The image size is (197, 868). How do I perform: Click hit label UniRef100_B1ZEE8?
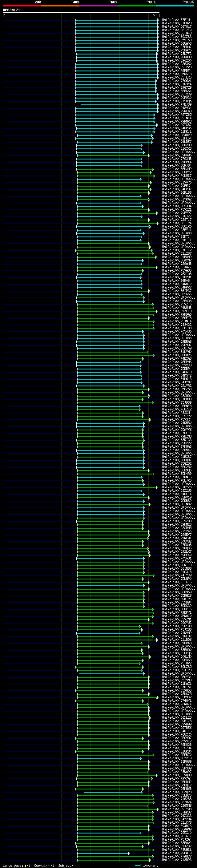177,311
